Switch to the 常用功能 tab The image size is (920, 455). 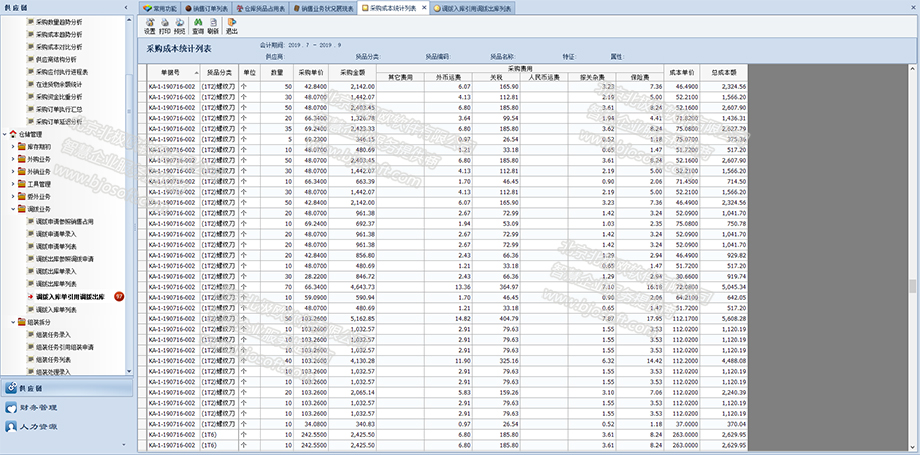pyautogui.click(x=160, y=8)
